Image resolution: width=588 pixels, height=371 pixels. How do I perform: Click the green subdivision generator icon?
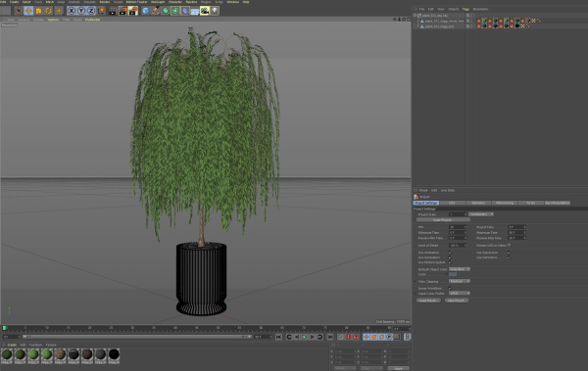[166, 11]
